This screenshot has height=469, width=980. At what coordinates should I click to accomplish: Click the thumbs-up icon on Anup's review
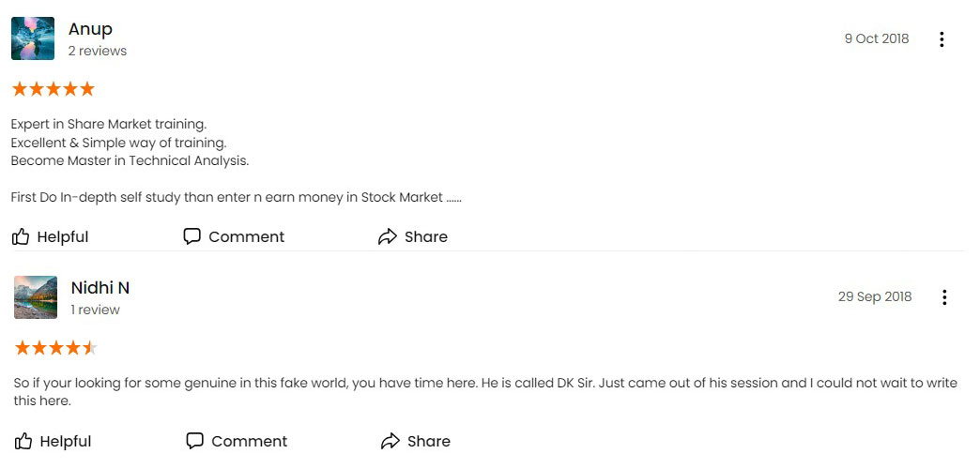21,236
